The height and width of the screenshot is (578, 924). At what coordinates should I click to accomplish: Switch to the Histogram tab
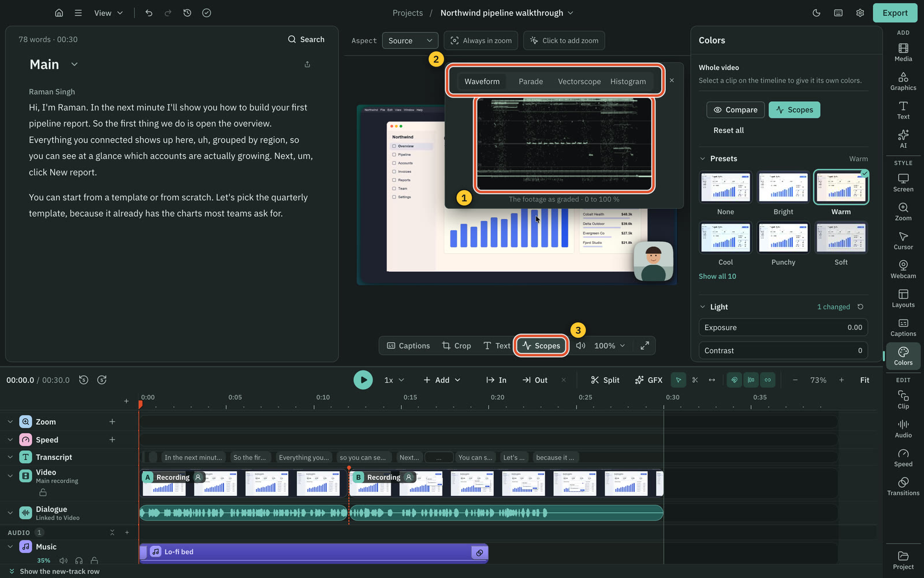coord(628,81)
